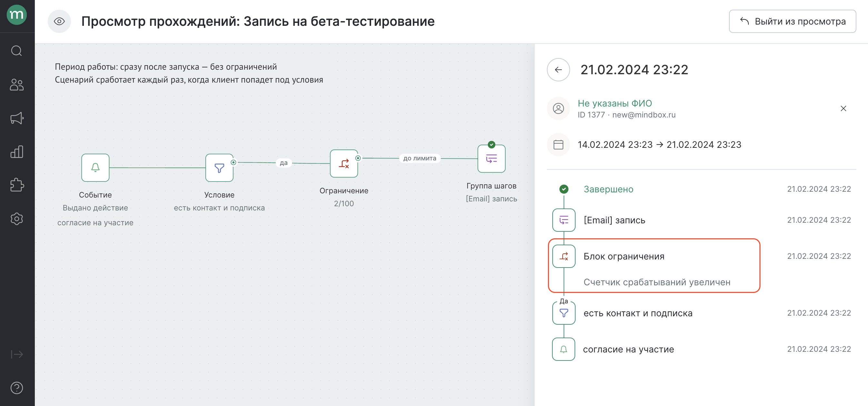
Task: Click the Ограничение node output port
Action: click(358, 158)
